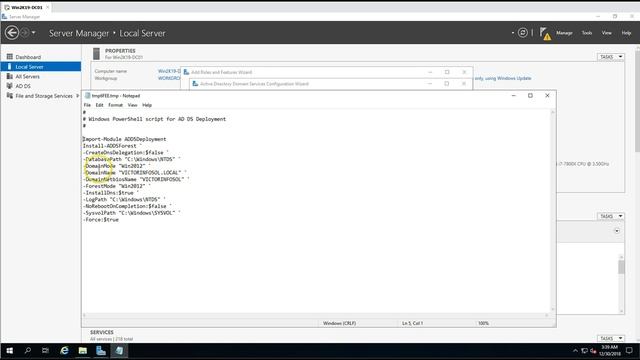Show hidden tray icons chevron
Image resolution: width=640 pixels, height=360 pixels.
coord(575,351)
